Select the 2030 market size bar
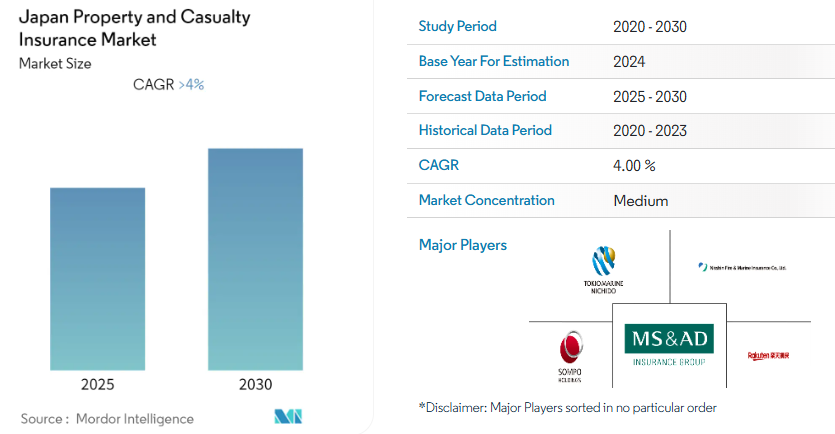 pos(255,259)
